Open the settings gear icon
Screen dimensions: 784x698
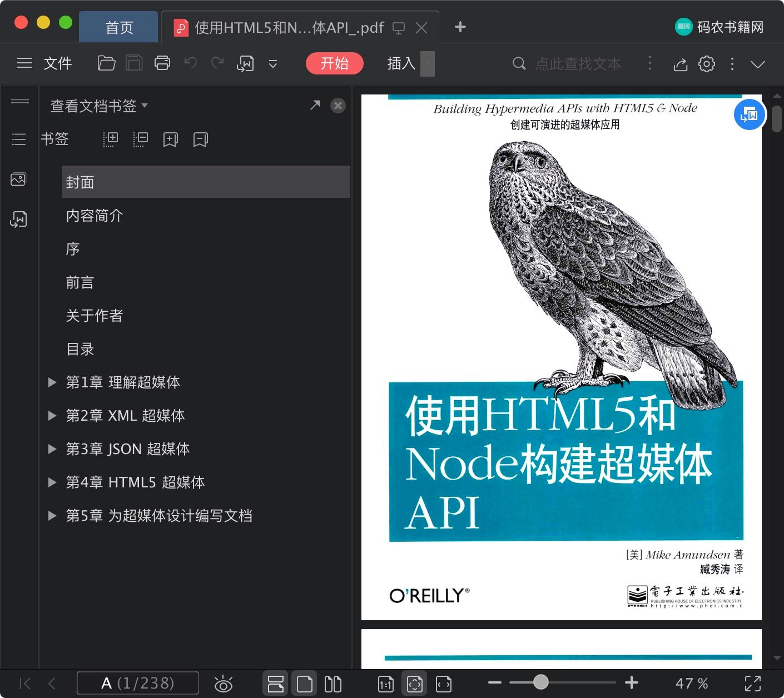pyautogui.click(x=707, y=64)
